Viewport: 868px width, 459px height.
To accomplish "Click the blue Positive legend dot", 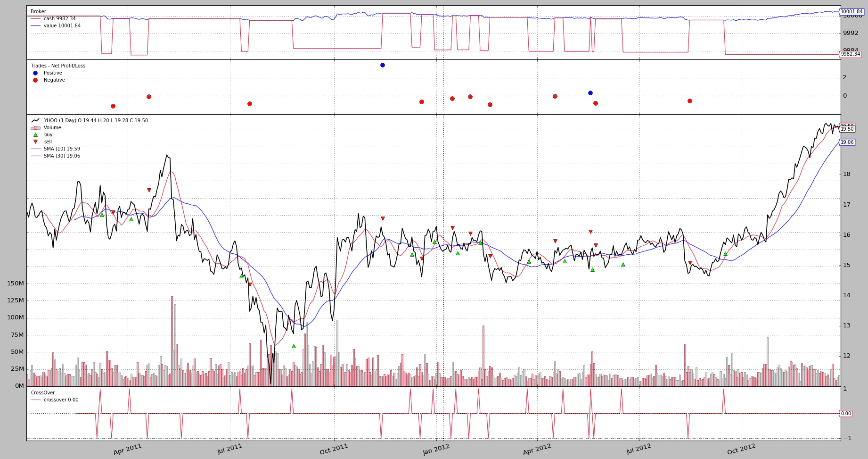I will pyautogui.click(x=35, y=73).
